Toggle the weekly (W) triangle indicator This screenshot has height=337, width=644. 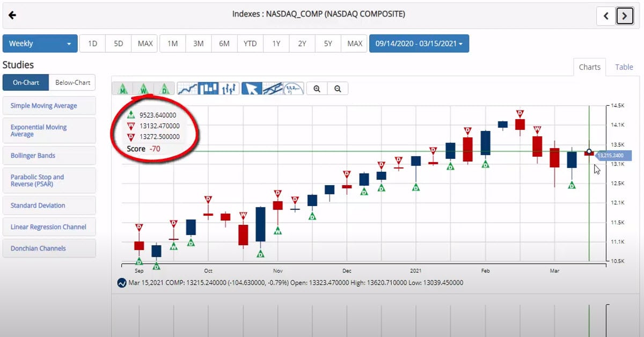tap(143, 89)
